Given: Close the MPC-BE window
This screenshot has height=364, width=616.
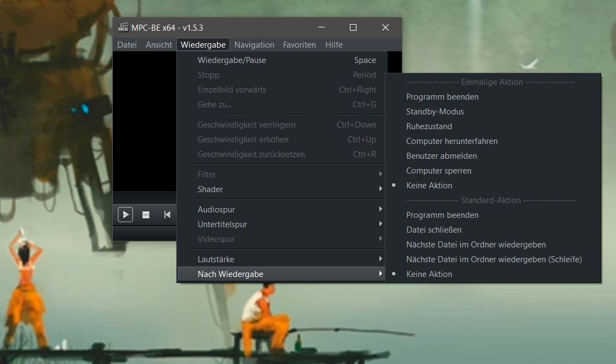Looking at the screenshot, I should click(385, 27).
